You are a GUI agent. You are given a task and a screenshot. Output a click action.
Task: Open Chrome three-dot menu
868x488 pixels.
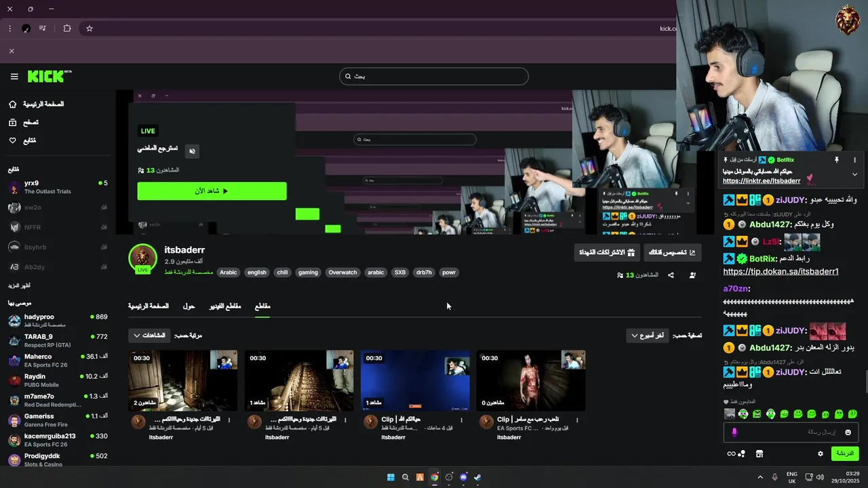[9, 28]
